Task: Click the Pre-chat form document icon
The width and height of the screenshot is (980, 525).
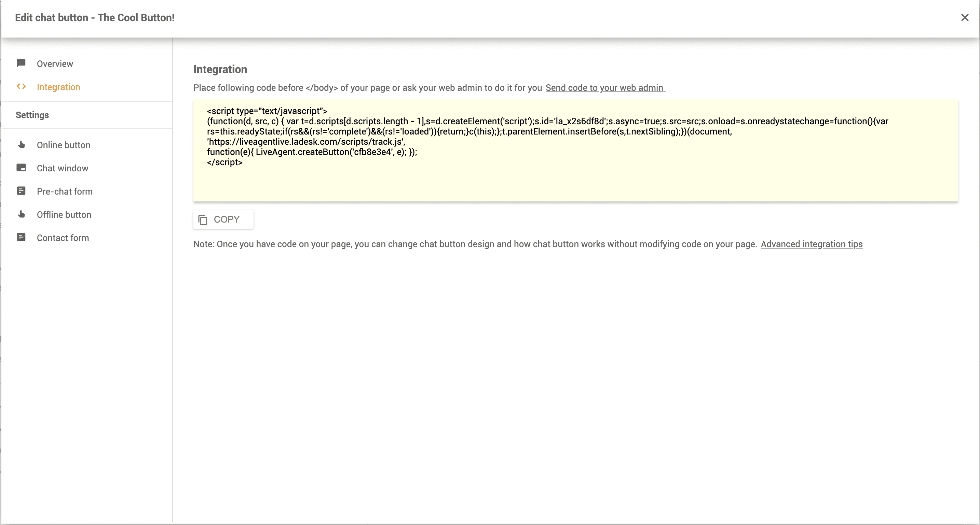Action: coord(21,191)
